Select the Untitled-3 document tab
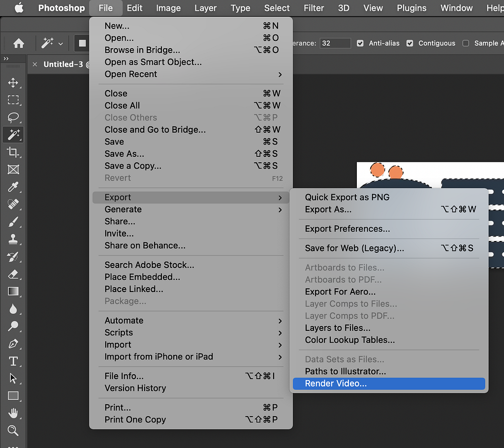 click(63, 64)
